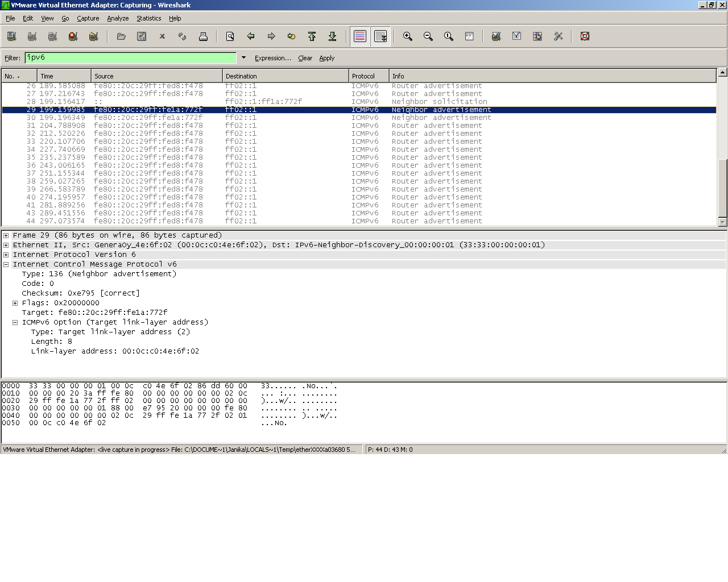728x582 pixels.
Task: Expand the Flags: 0x20000000 node
Action: [x=15, y=303]
